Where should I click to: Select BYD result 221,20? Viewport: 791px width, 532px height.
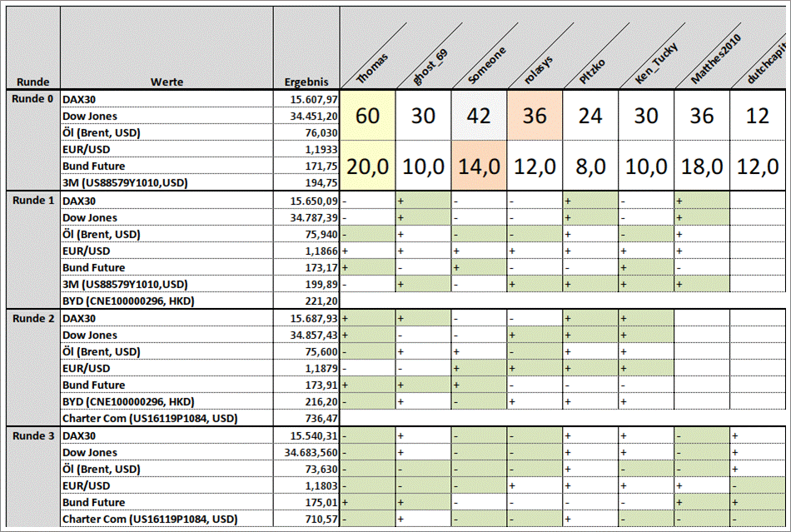point(306,301)
